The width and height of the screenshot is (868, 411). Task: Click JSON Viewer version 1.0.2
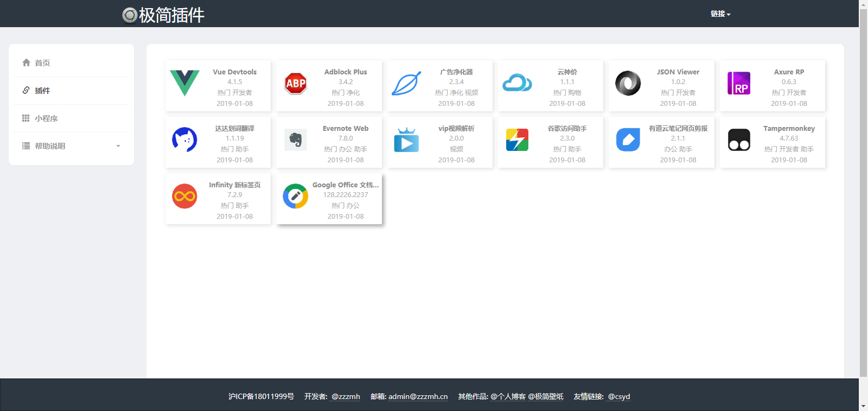(x=678, y=82)
